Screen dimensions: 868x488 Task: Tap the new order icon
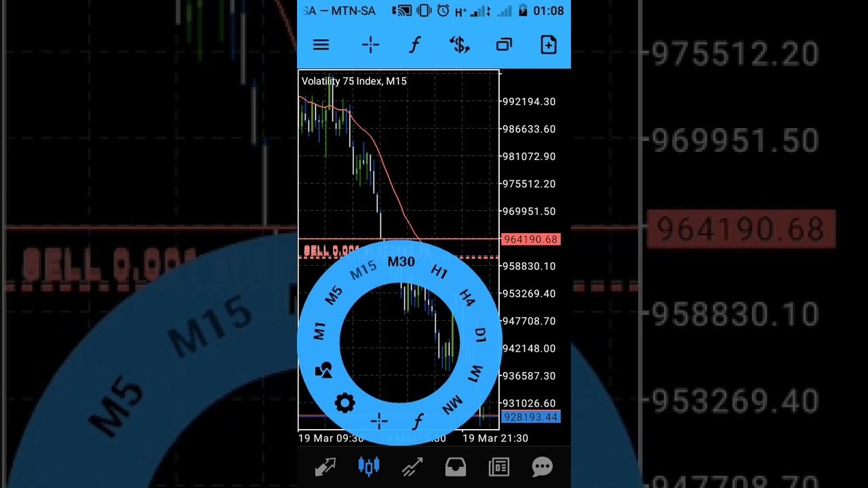(548, 45)
